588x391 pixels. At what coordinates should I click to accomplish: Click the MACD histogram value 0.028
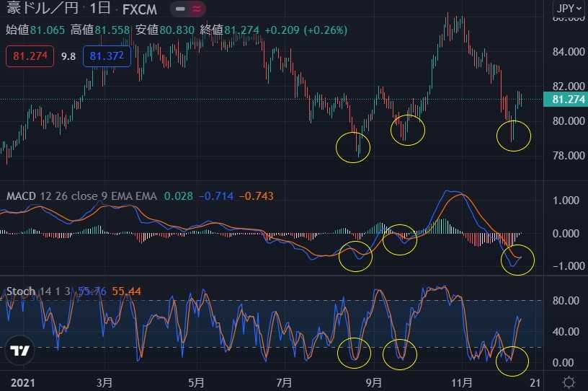(x=179, y=196)
